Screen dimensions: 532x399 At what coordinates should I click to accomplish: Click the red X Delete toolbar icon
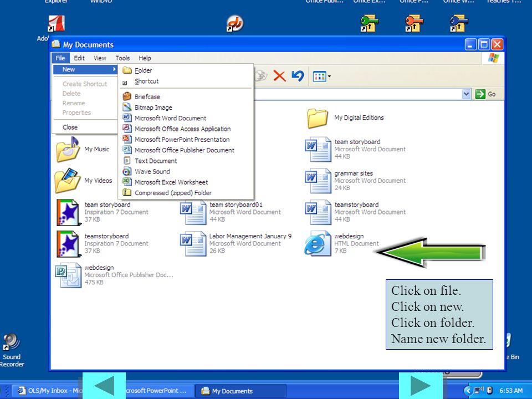(x=279, y=76)
